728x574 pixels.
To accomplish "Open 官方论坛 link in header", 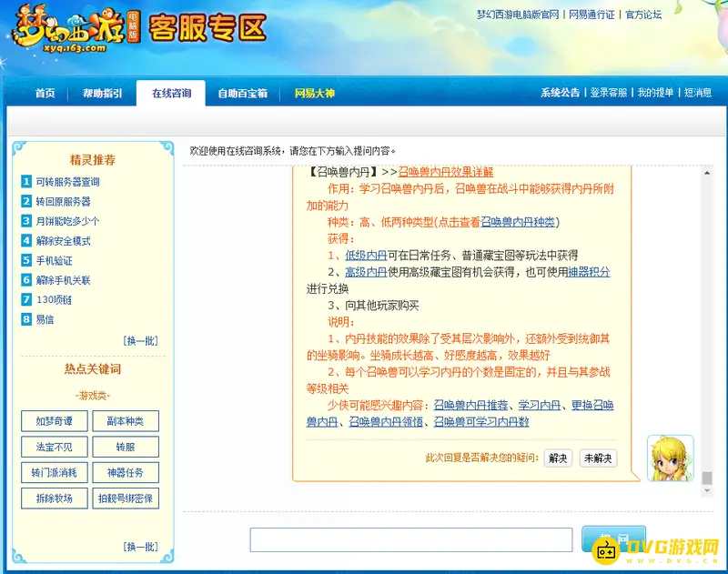I will pos(643,15).
